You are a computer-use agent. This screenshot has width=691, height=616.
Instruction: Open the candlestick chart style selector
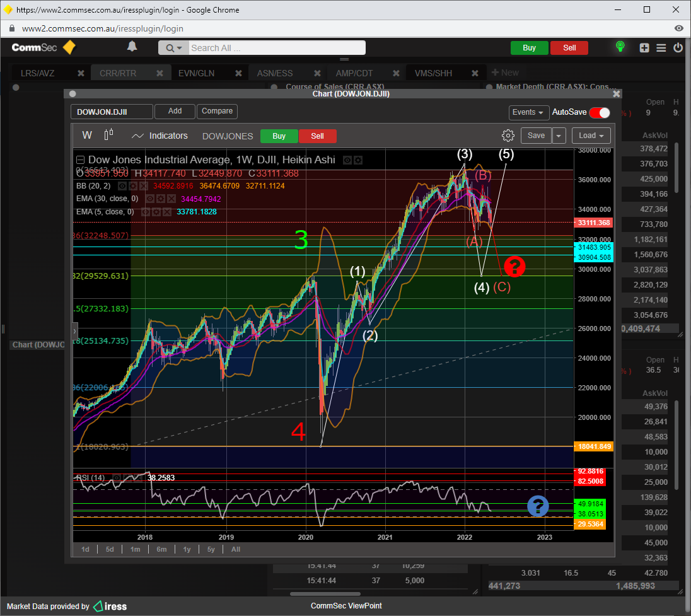pyautogui.click(x=109, y=134)
